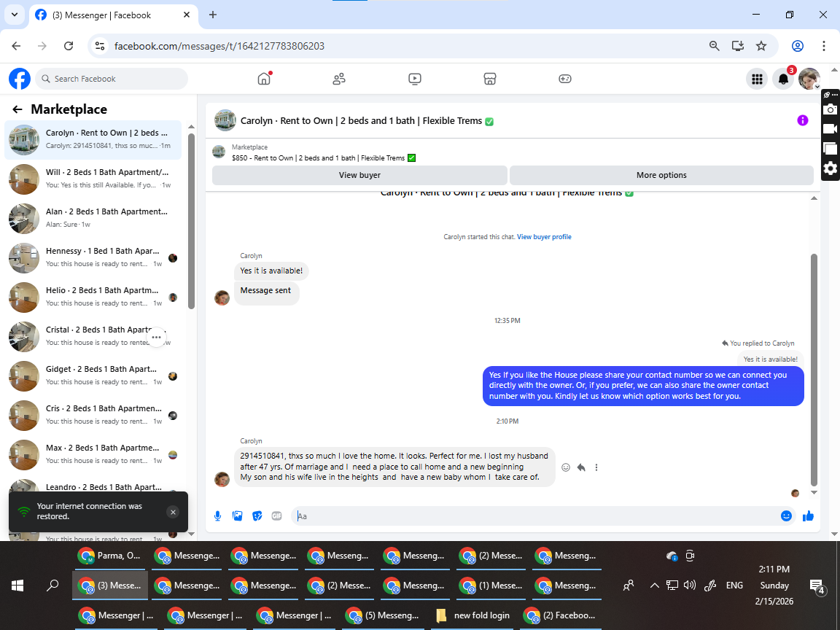Screen dimensions: 840x630
Task: Choose a GIF icon
Action: click(276, 516)
